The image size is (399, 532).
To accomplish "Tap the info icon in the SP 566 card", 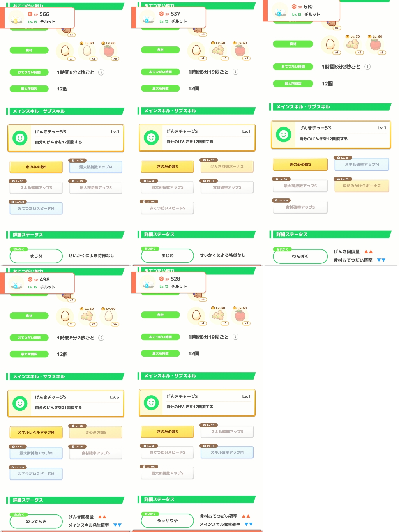I will point(101,72).
